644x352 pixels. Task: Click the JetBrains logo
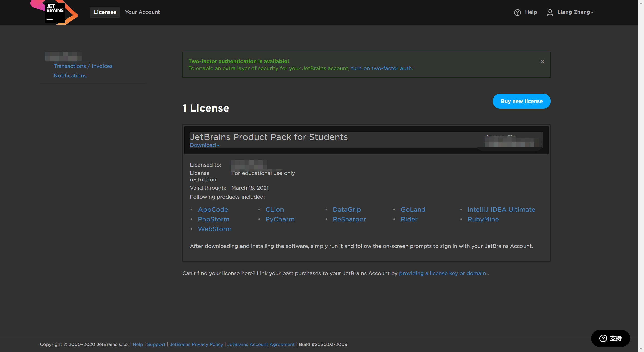coord(55,12)
